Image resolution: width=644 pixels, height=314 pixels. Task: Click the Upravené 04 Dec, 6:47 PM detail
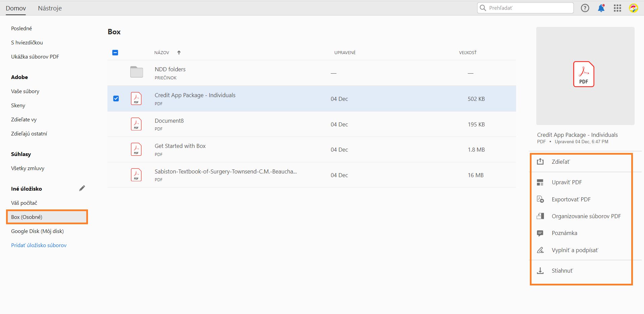pyautogui.click(x=582, y=142)
